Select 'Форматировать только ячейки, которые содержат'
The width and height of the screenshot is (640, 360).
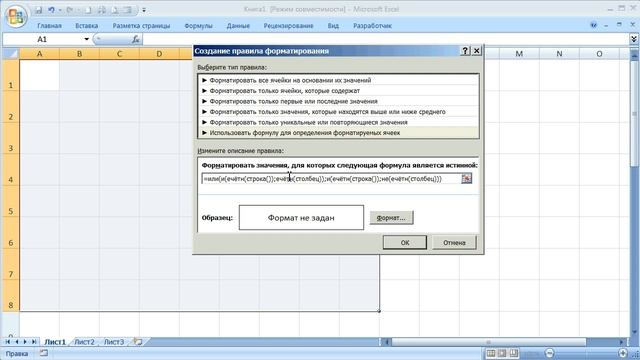[x=338, y=91]
